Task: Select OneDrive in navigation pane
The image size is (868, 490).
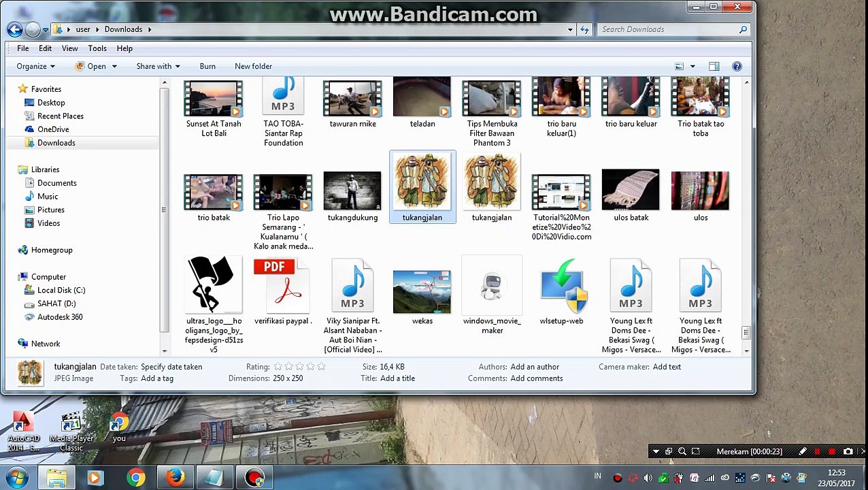Action: pyautogui.click(x=53, y=129)
